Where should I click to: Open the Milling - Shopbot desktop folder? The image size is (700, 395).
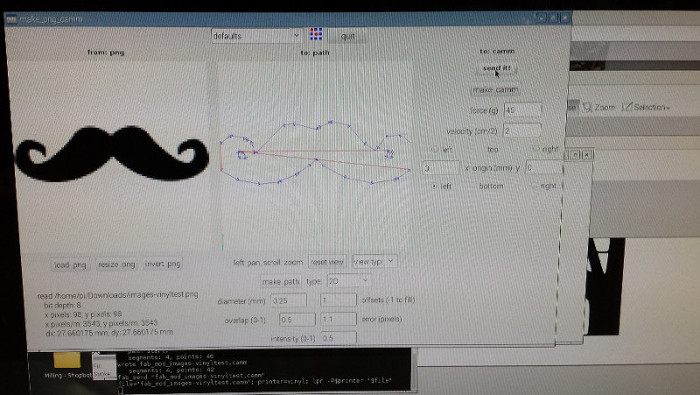coord(67,365)
